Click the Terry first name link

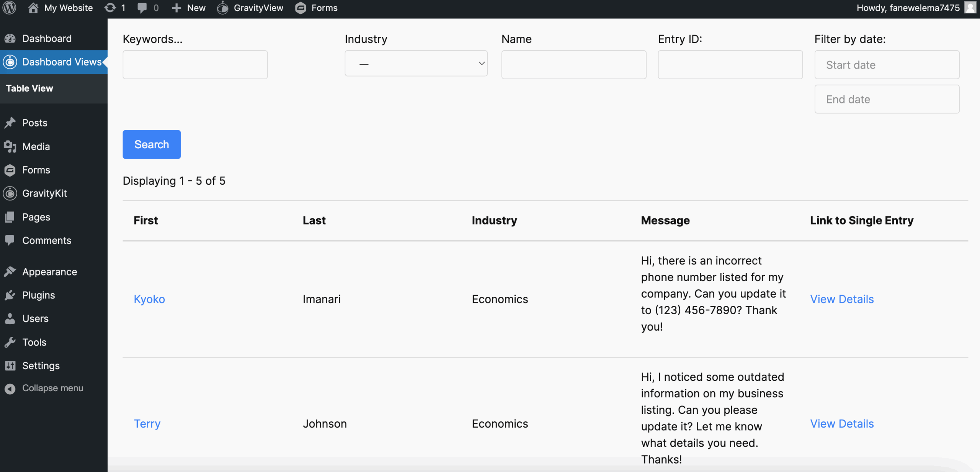click(x=147, y=423)
